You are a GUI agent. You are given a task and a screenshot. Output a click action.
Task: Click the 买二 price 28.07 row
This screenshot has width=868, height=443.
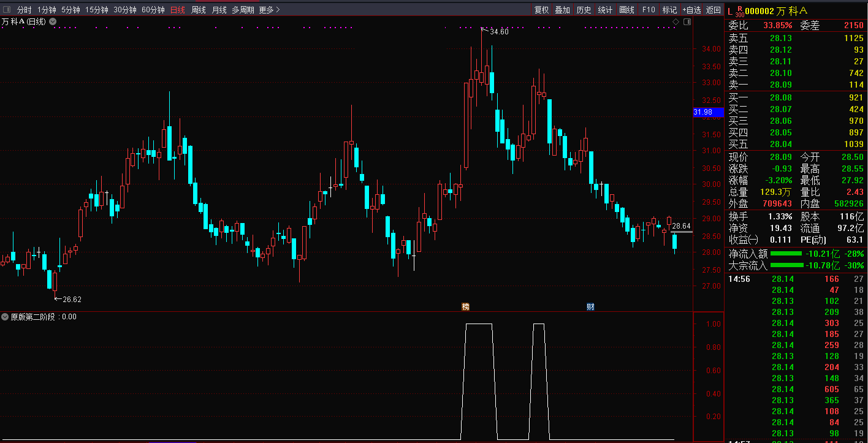[x=796, y=109]
